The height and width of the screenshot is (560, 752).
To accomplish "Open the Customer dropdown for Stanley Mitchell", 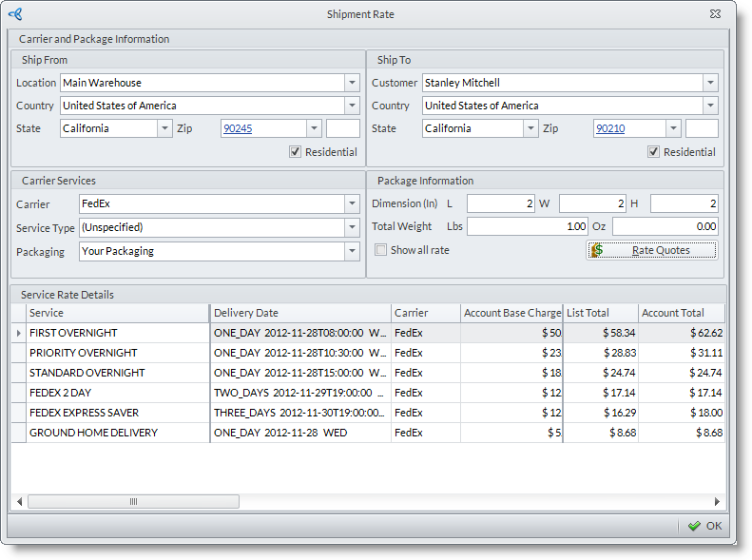I will pyautogui.click(x=710, y=83).
